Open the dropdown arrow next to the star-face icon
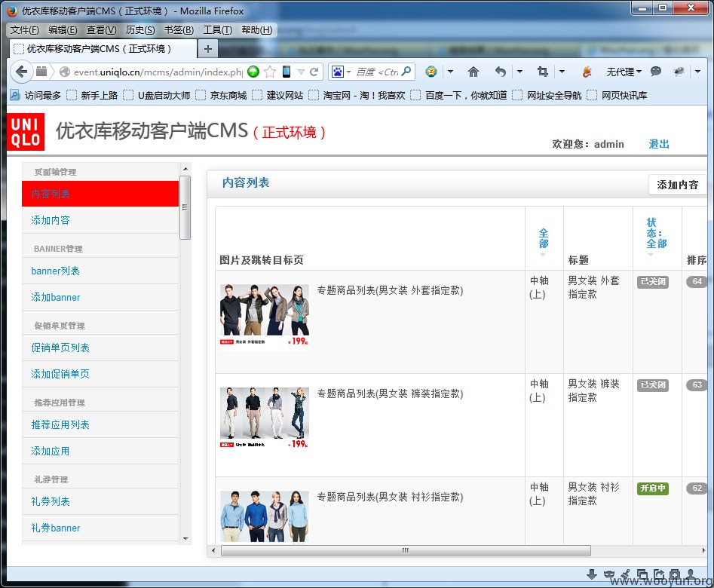Screen dimensions: 714x588 [x=450, y=72]
